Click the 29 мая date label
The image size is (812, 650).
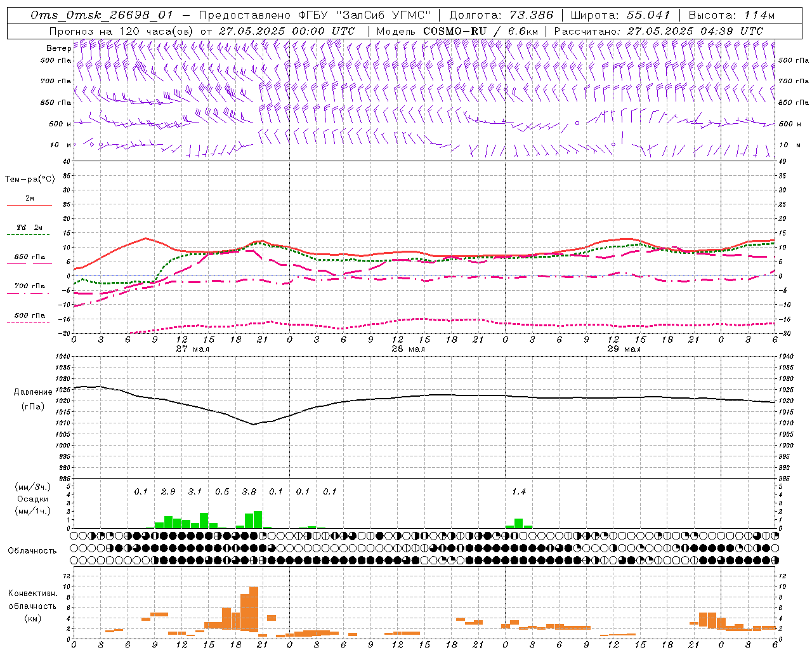point(624,349)
